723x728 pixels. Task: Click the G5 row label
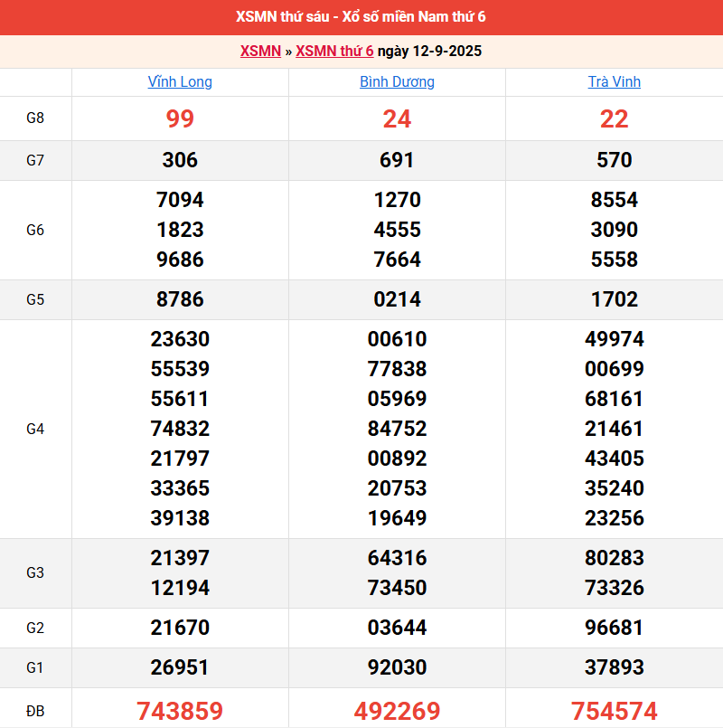click(35, 299)
